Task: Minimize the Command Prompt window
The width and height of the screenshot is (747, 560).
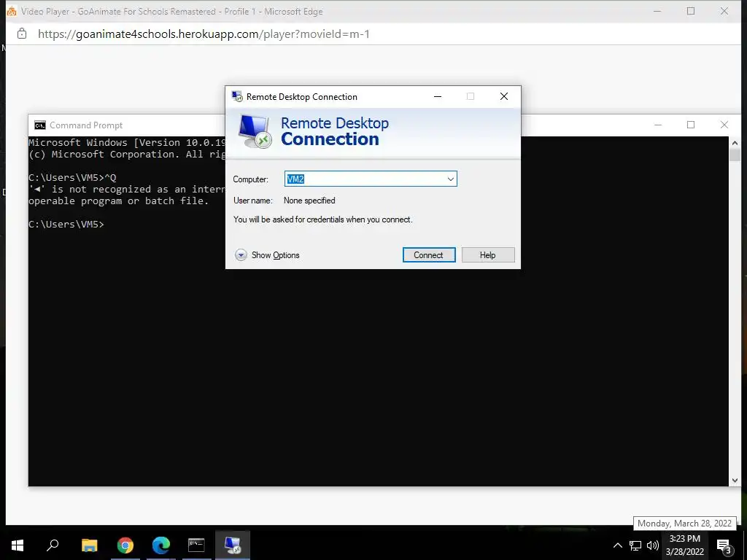Action: pos(658,125)
